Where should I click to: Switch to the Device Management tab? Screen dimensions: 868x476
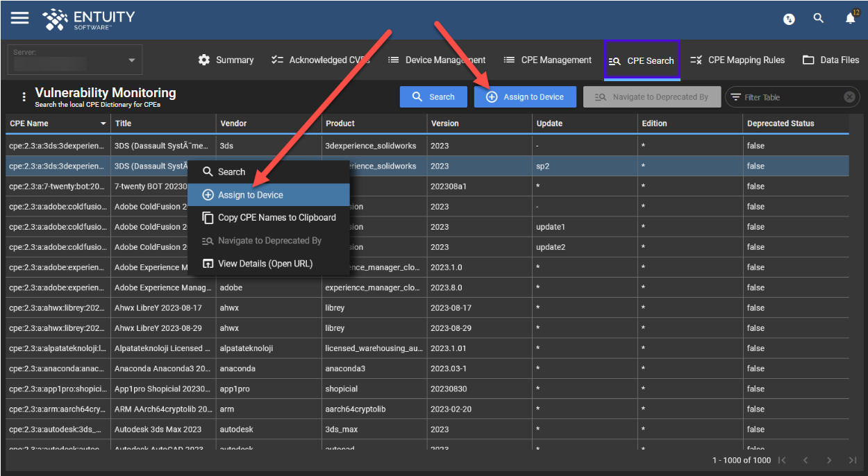coord(437,60)
